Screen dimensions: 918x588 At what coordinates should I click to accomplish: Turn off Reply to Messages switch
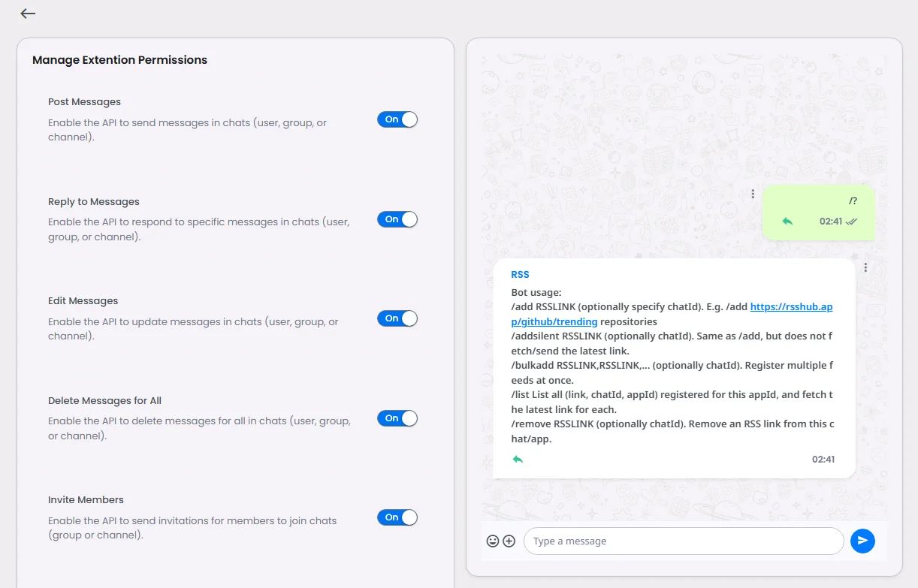coord(397,219)
